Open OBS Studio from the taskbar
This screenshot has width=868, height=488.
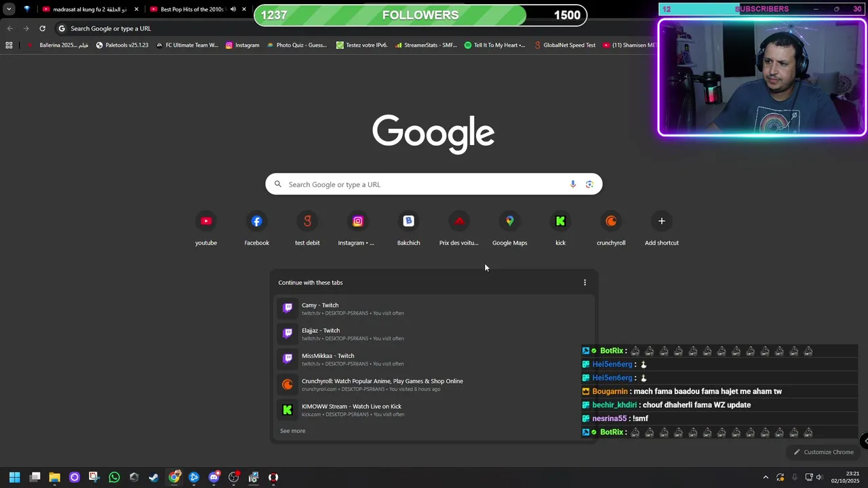(x=234, y=477)
